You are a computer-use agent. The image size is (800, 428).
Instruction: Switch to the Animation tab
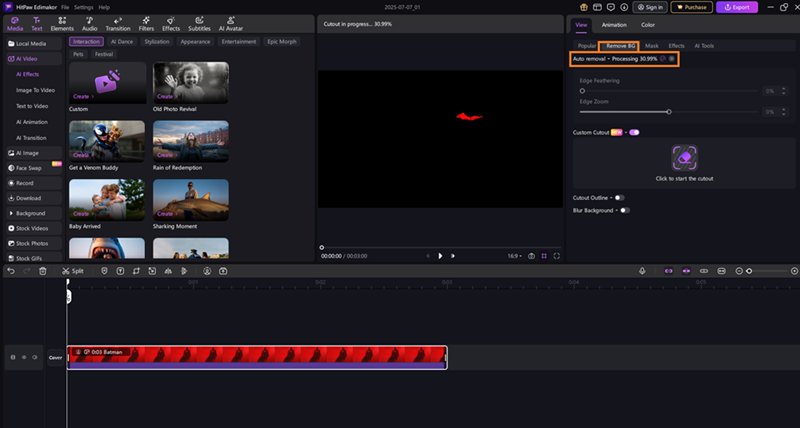tap(614, 25)
